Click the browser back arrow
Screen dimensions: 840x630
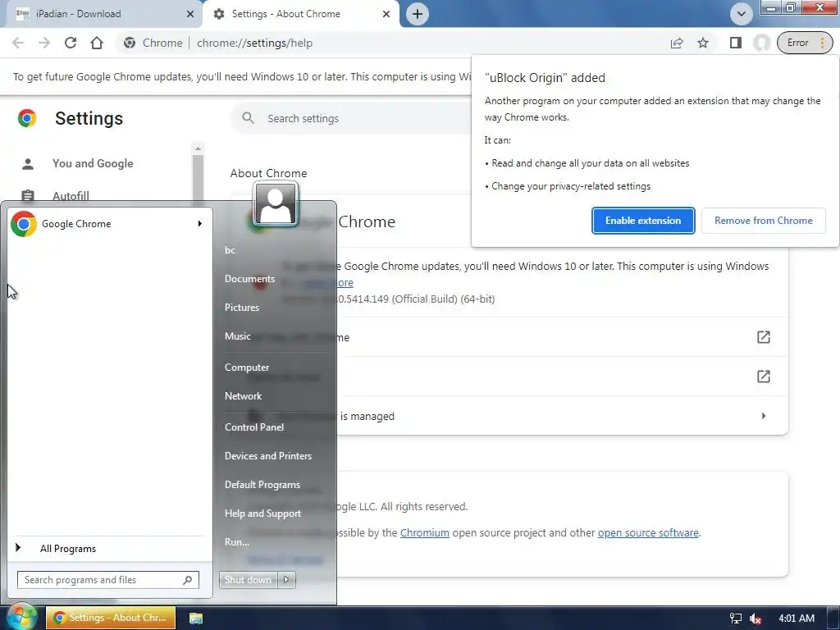tap(18, 43)
